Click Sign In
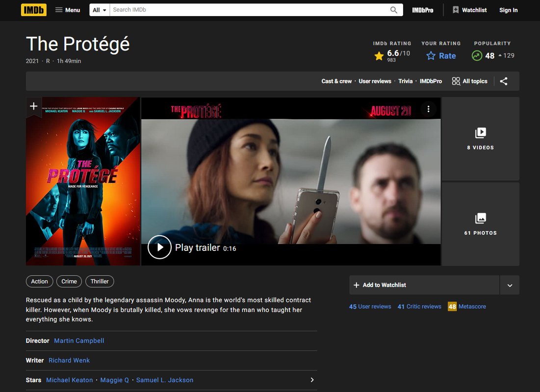The width and height of the screenshot is (540, 392). [x=508, y=10]
